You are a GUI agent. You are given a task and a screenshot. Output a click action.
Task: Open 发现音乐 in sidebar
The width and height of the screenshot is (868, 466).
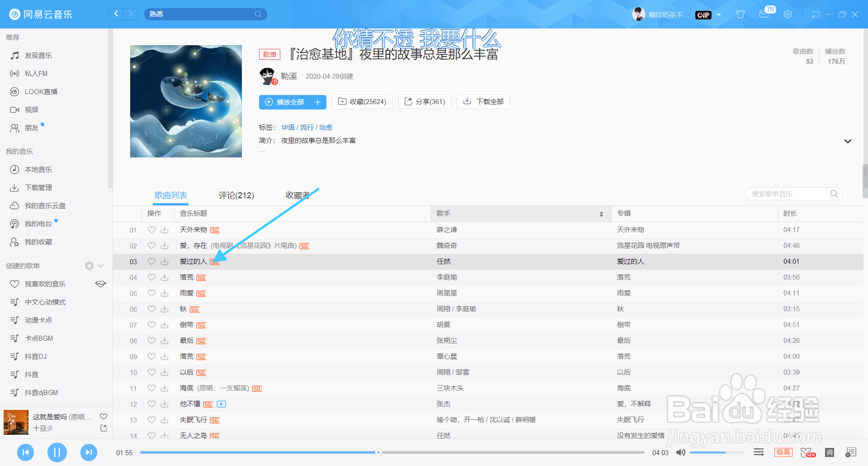[38, 55]
